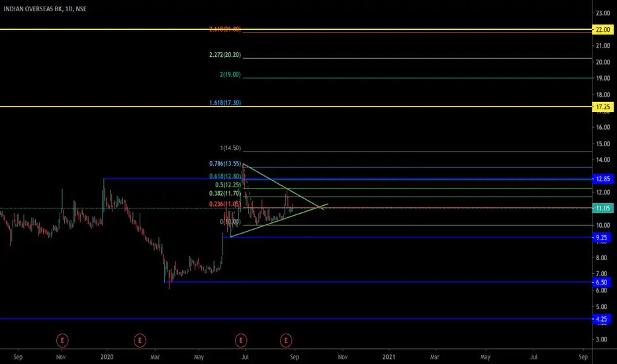Click the 23.00 tick on price axis
617x364 pixels.
point(602,13)
